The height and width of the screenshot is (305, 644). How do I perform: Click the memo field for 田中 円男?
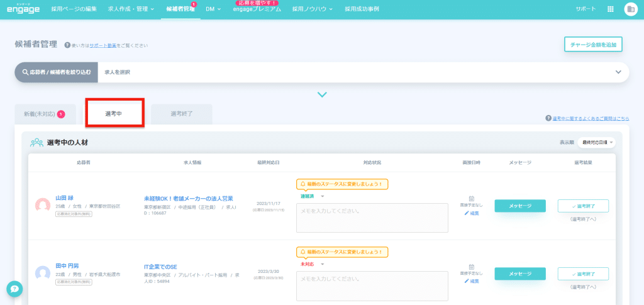point(372,284)
